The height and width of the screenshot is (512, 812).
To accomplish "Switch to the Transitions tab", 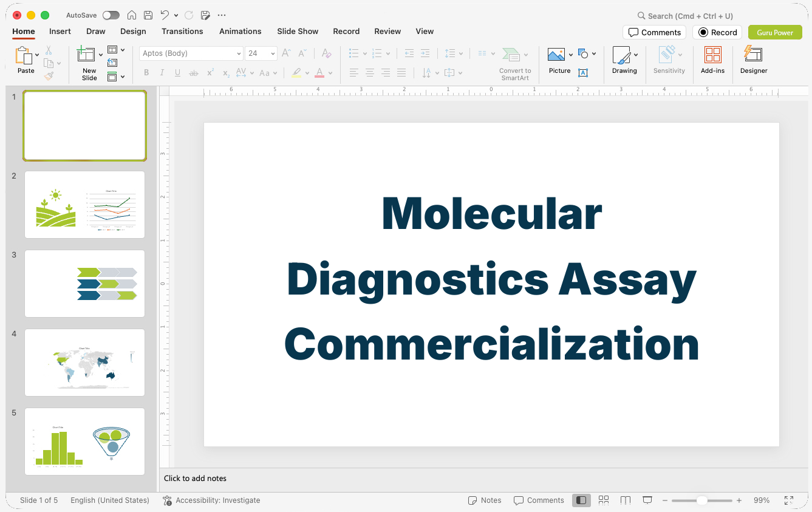I will [x=182, y=31].
